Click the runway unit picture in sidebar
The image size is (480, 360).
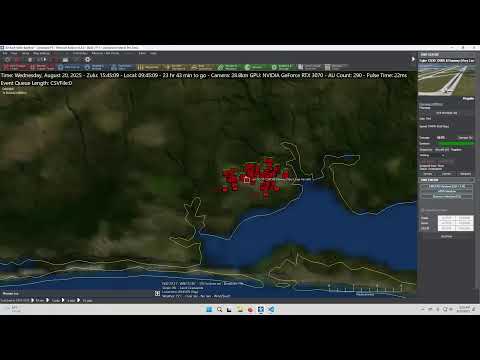pyautogui.click(x=446, y=80)
